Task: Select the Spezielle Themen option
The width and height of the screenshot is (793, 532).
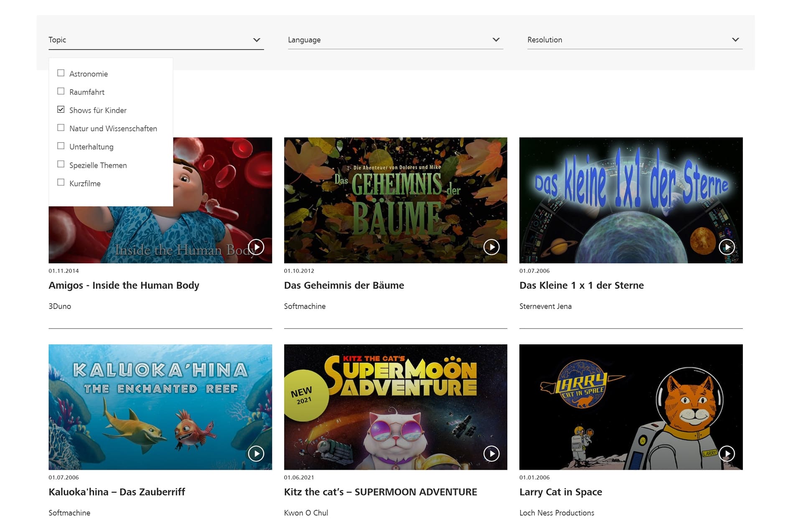Action: coord(61,164)
